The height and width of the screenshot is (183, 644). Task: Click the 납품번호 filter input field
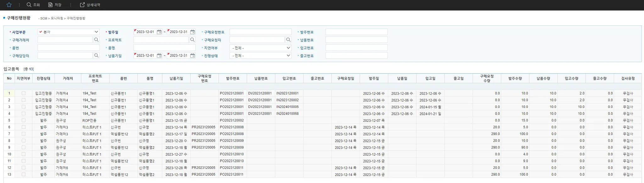[x=357, y=40]
